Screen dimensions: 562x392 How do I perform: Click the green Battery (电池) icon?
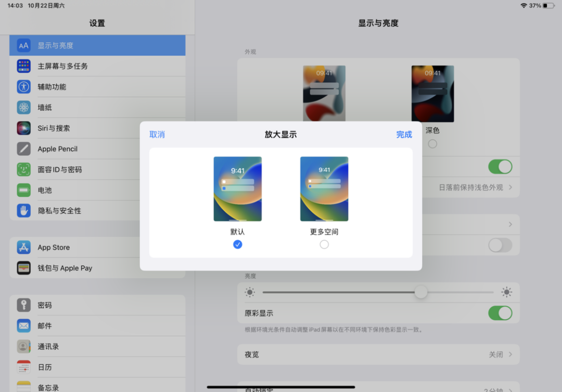23,190
